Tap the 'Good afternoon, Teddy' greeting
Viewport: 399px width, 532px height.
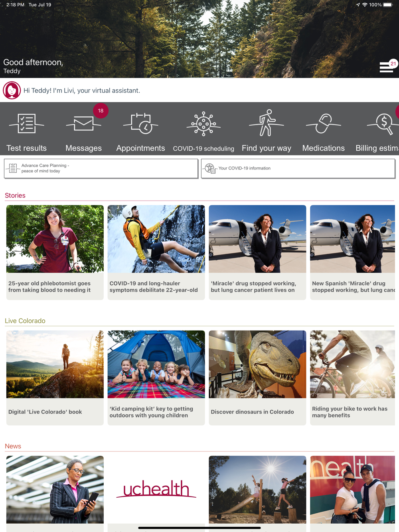[x=33, y=66]
